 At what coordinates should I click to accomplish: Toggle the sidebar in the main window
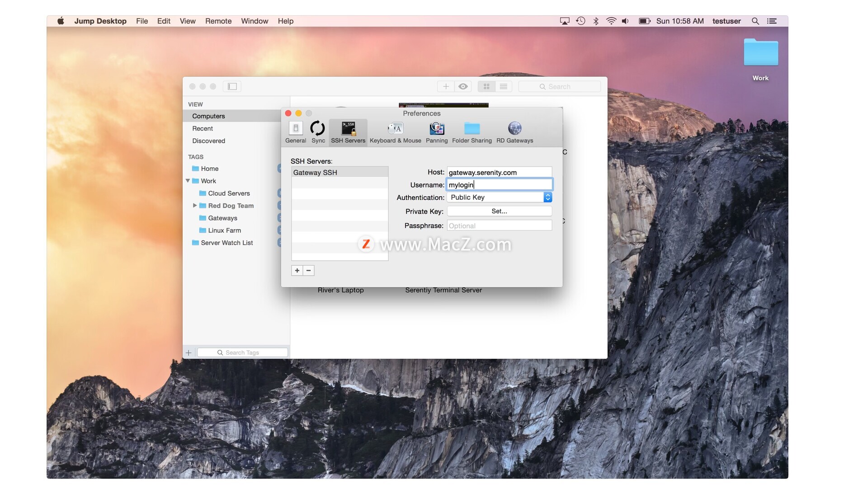pyautogui.click(x=232, y=86)
